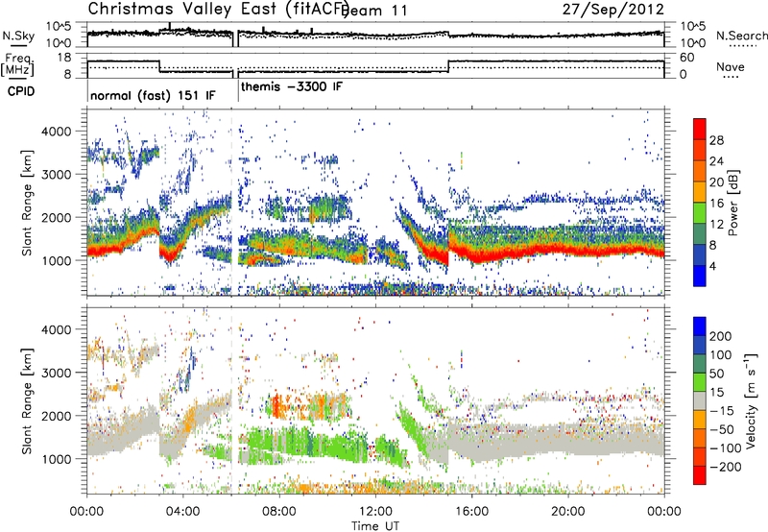Click the 'Freq. [MHz]' axis label
The height and width of the screenshot is (532, 768).
coord(18,63)
